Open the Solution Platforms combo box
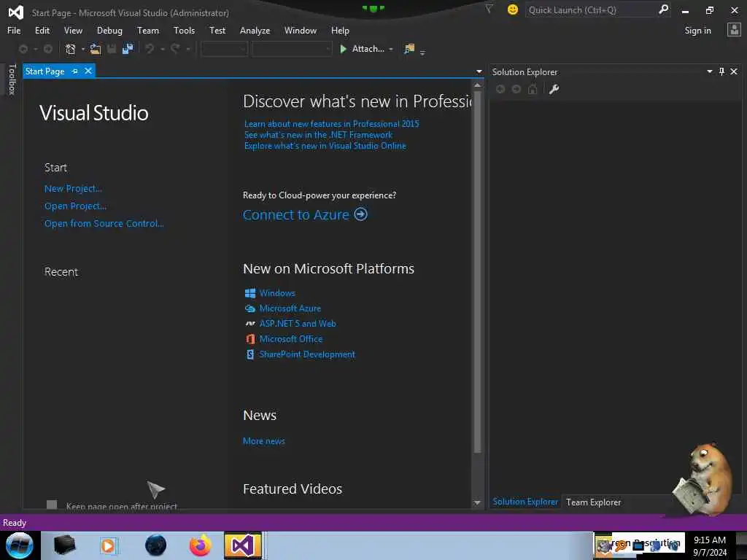The width and height of the screenshot is (747, 560). (x=292, y=49)
